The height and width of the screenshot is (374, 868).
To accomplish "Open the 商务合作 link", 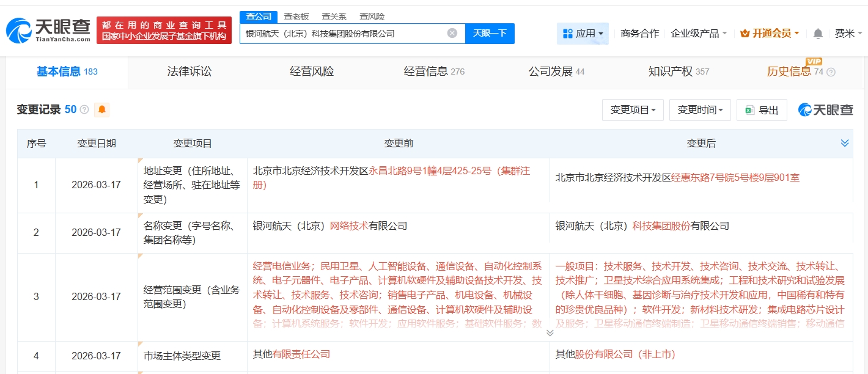I will pos(639,33).
